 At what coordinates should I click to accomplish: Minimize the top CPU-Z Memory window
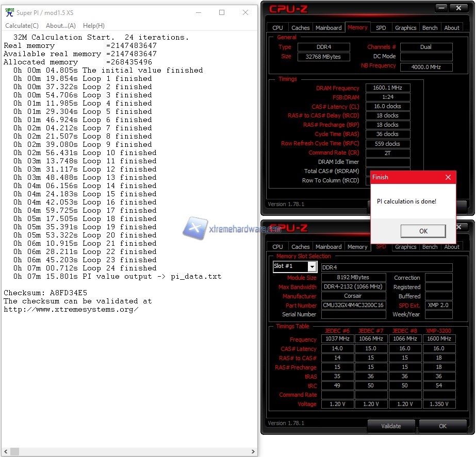441,8
